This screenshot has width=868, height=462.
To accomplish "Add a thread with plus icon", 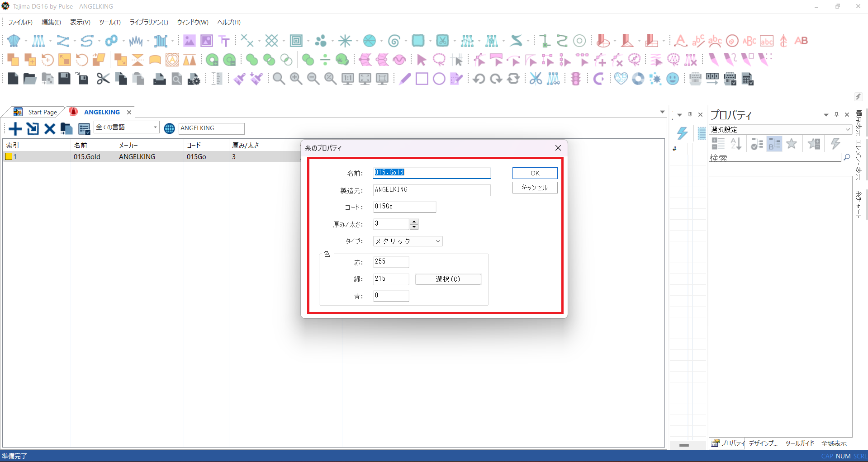I will point(15,129).
